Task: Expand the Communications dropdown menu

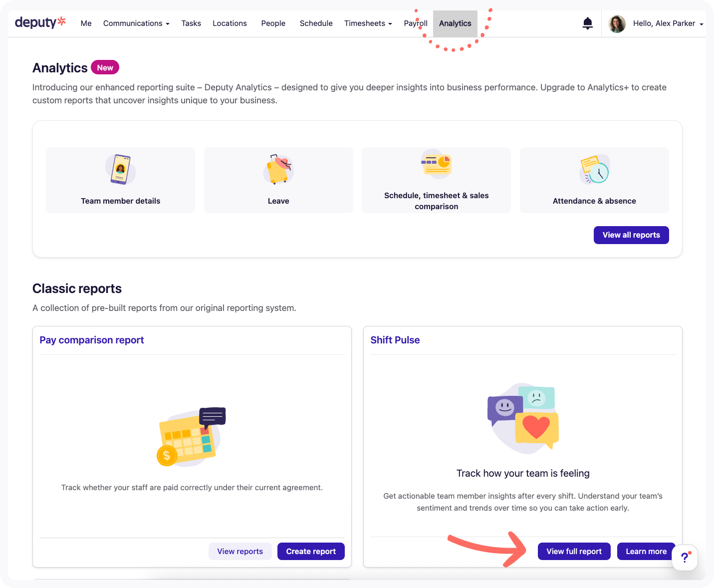Action: pyautogui.click(x=136, y=23)
